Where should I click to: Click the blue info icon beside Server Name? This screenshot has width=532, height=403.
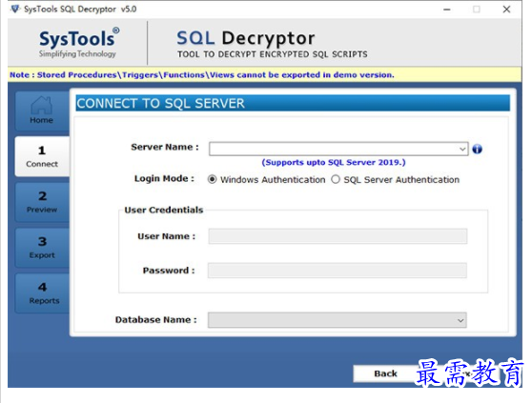[x=477, y=149]
